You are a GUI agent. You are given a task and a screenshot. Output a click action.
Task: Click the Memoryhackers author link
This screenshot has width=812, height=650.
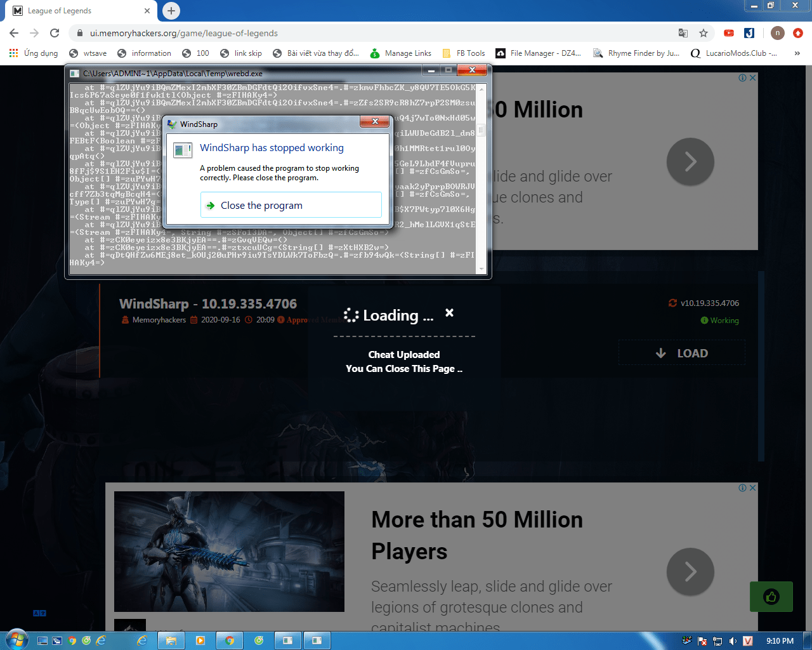(x=159, y=320)
